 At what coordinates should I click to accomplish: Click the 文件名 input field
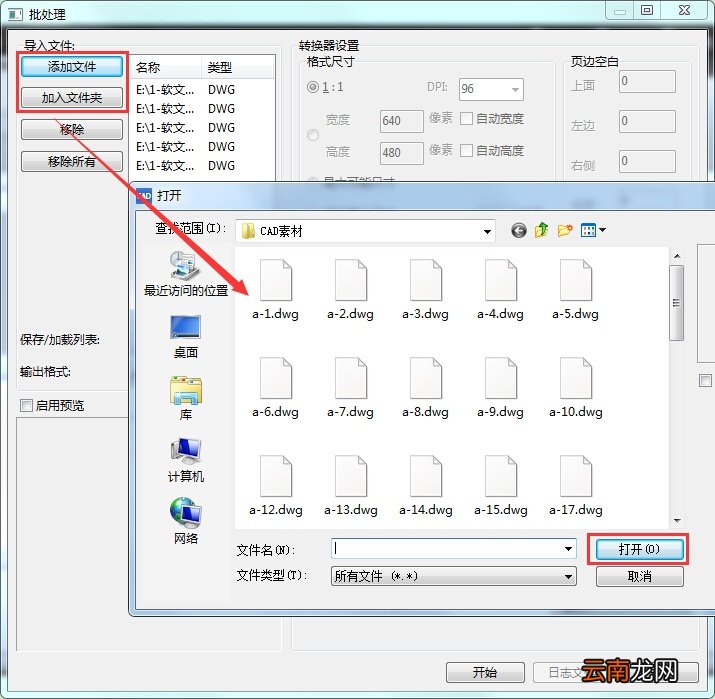click(x=454, y=549)
